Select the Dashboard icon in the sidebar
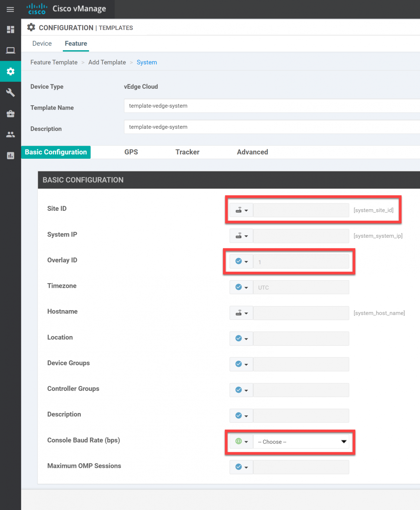Screen dimensions: 420x510 tap(10, 30)
